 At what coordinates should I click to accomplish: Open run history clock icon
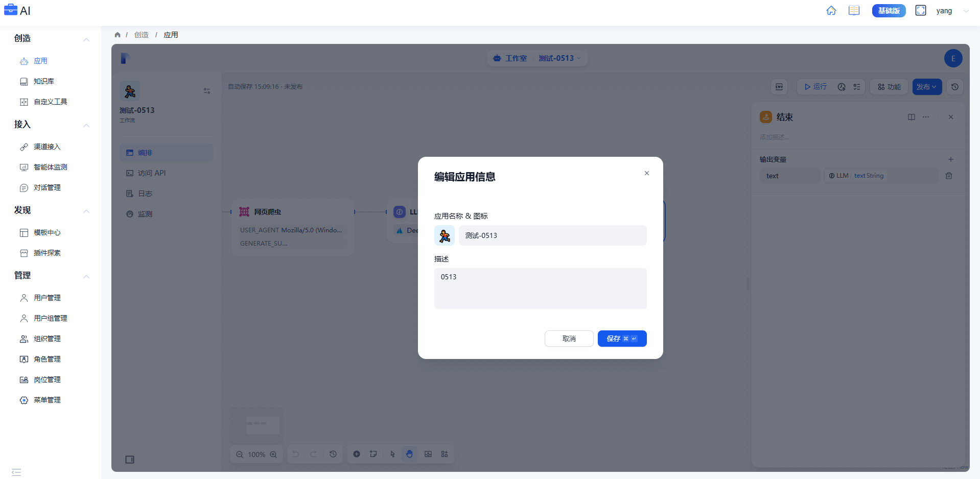(842, 87)
